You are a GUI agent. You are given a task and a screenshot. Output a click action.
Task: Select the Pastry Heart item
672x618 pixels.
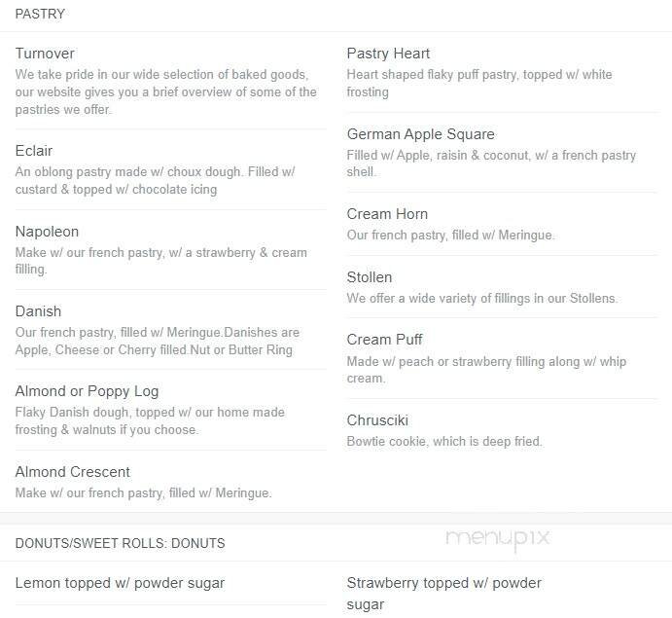388,54
